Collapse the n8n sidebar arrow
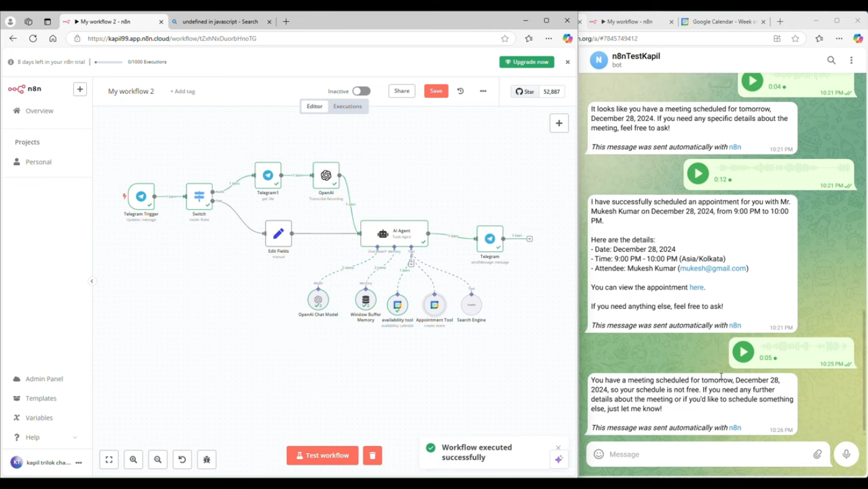868x489 pixels. click(x=92, y=281)
